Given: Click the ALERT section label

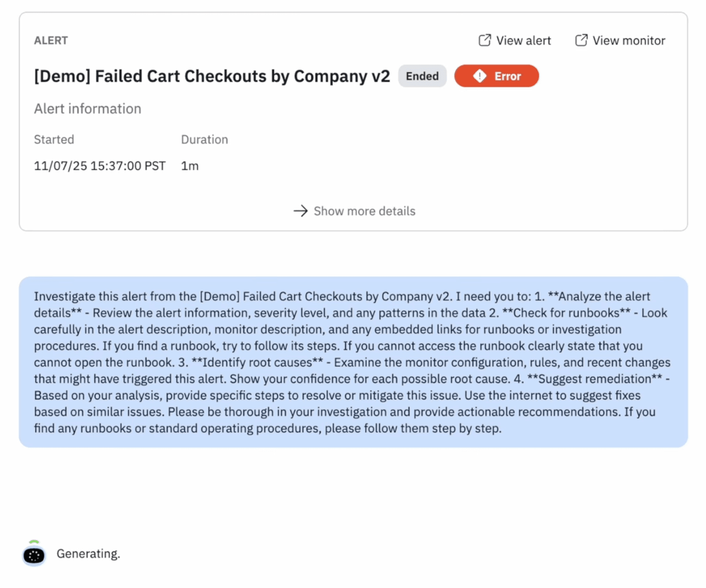Looking at the screenshot, I should tap(51, 41).
